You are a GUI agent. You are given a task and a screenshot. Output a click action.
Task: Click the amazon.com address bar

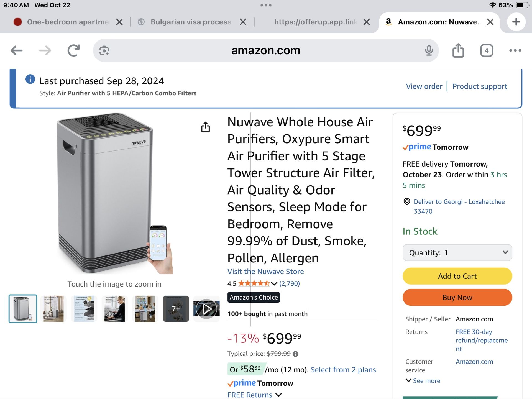click(x=265, y=50)
